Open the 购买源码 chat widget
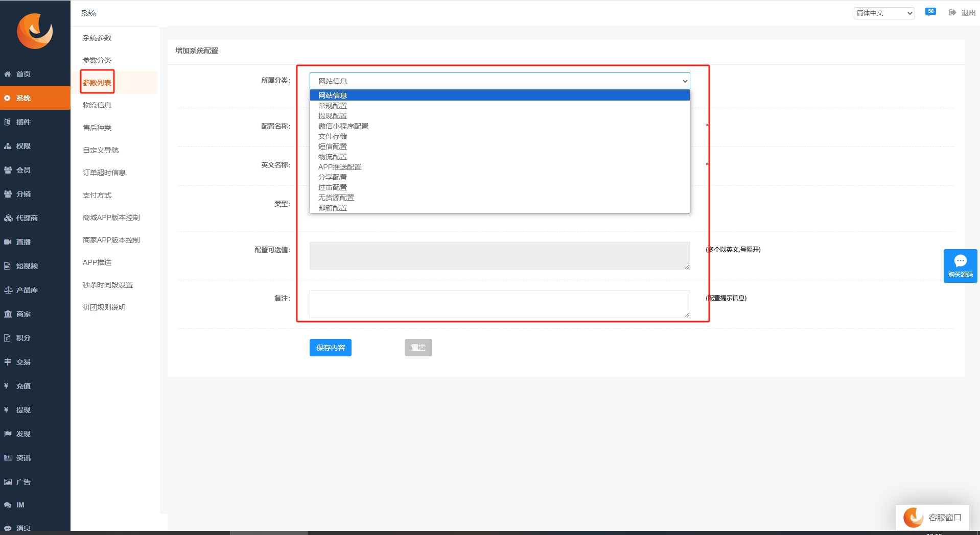 coord(960,266)
